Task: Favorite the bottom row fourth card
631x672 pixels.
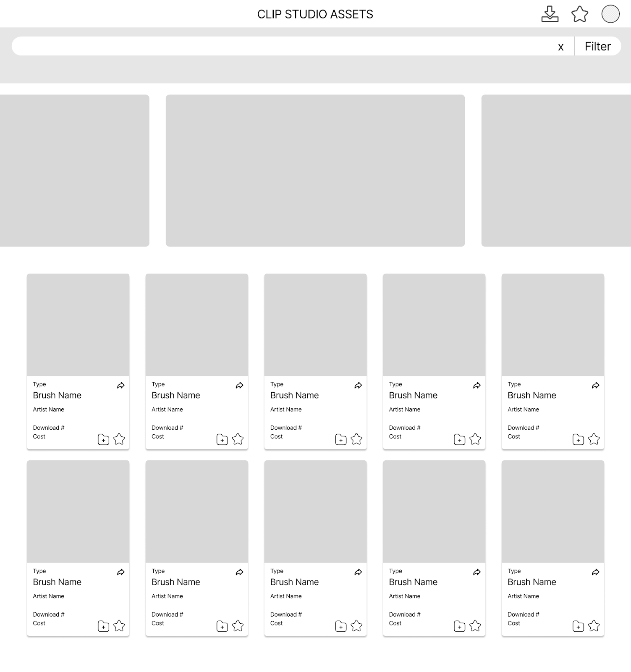Action: click(x=475, y=626)
